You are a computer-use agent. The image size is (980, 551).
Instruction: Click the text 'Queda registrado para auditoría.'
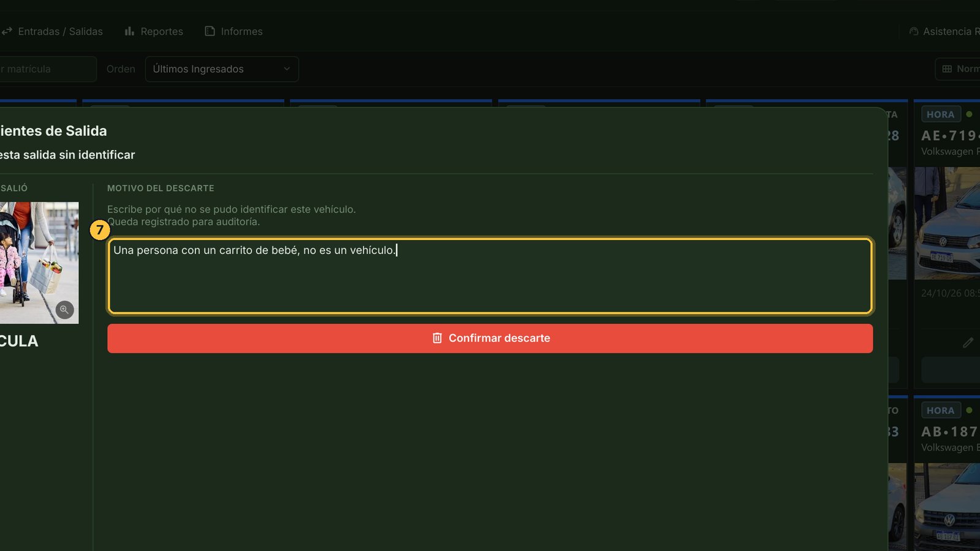[x=184, y=222]
